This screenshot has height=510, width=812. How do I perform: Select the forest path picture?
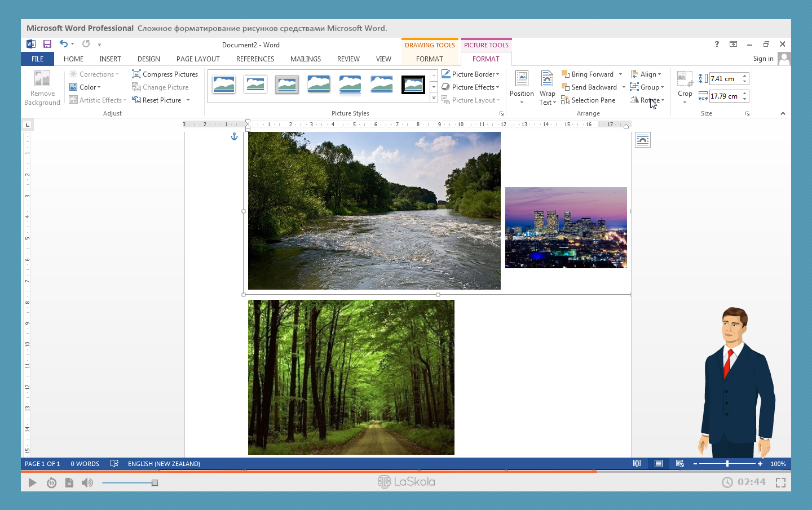click(x=351, y=377)
